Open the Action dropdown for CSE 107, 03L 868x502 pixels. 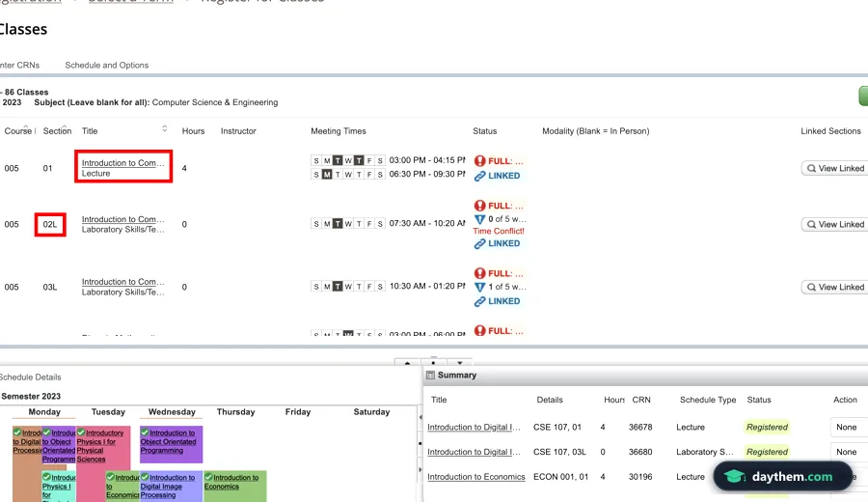click(849, 452)
